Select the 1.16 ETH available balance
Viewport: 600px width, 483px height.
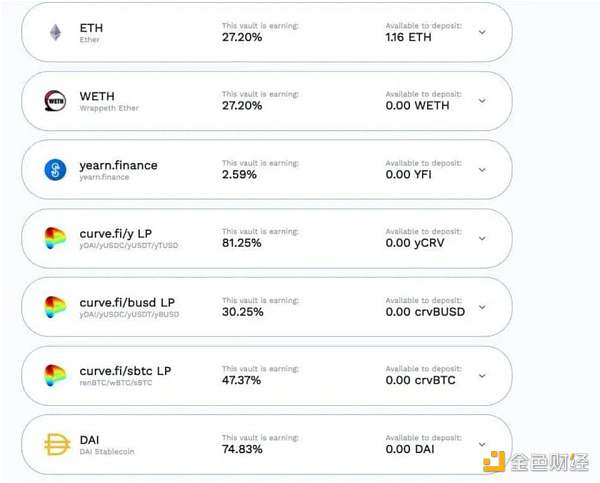click(x=408, y=37)
